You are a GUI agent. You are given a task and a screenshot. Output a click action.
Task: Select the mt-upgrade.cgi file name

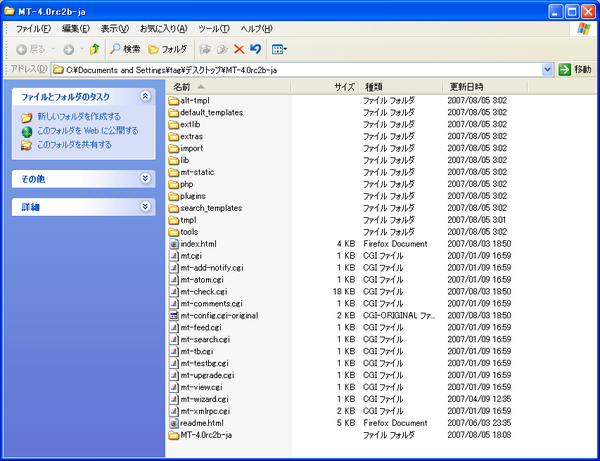207,375
